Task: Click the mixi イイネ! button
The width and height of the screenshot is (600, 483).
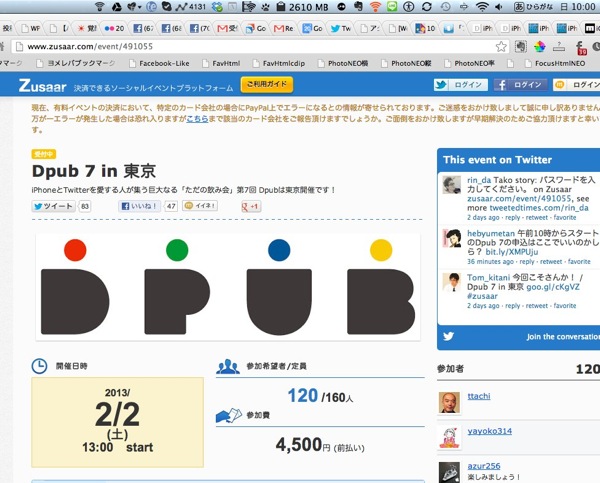Action: (x=200, y=206)
